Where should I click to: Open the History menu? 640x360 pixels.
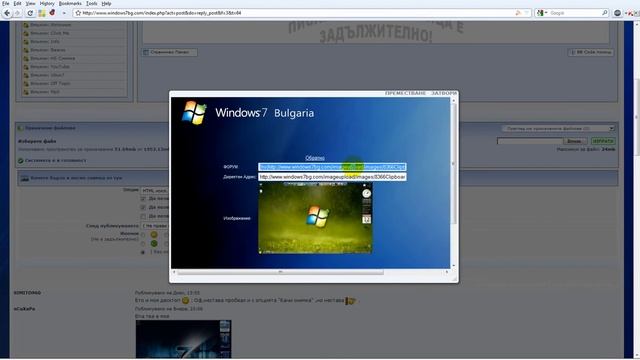pos(47,3)
